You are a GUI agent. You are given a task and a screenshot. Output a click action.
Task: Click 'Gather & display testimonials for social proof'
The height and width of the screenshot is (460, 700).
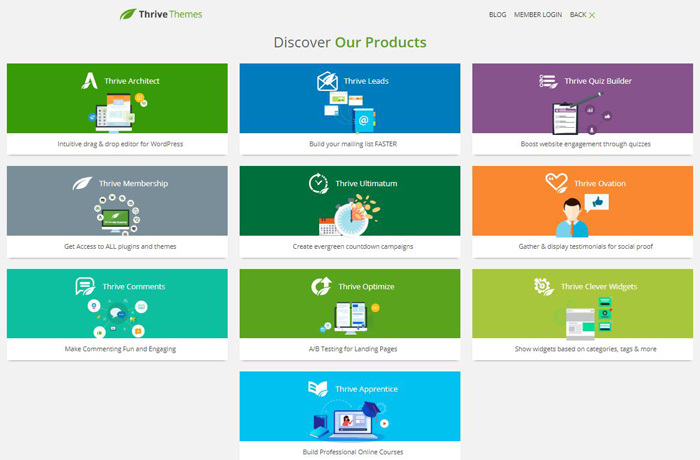pyautogui.click(x=585, y=247)
